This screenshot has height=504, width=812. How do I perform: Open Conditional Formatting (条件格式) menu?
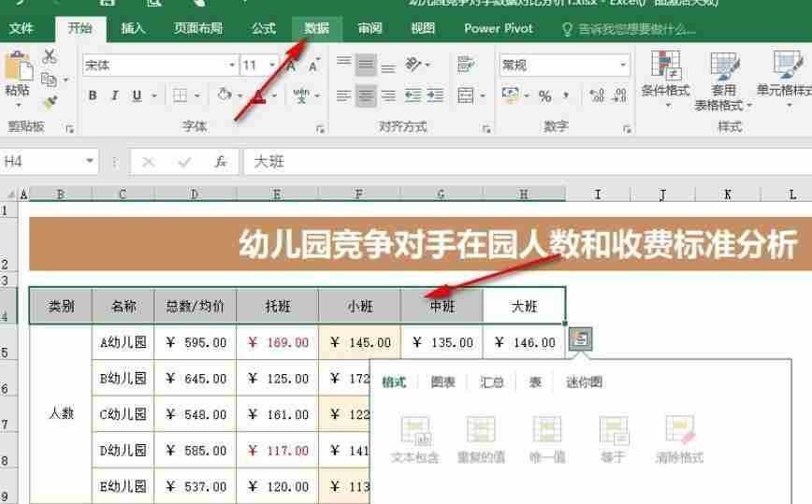coord(666,79)
